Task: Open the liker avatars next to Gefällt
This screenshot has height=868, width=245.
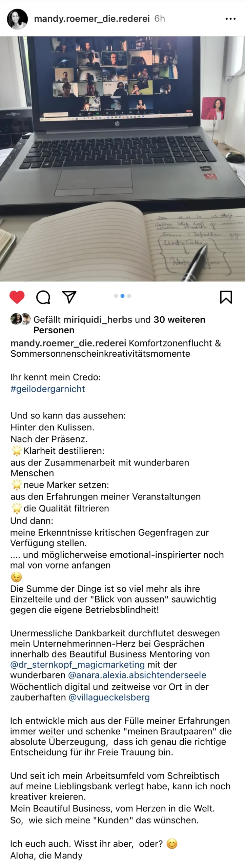Action: click(21, 319)
